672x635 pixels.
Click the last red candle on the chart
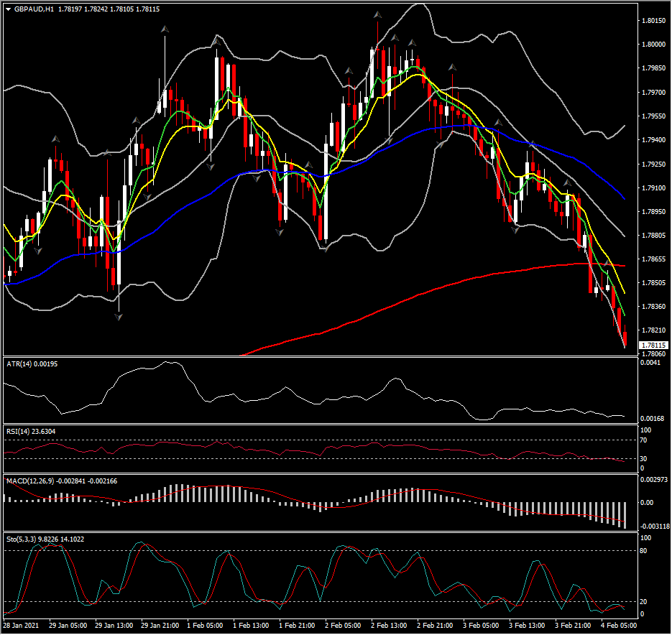point(625,338)
